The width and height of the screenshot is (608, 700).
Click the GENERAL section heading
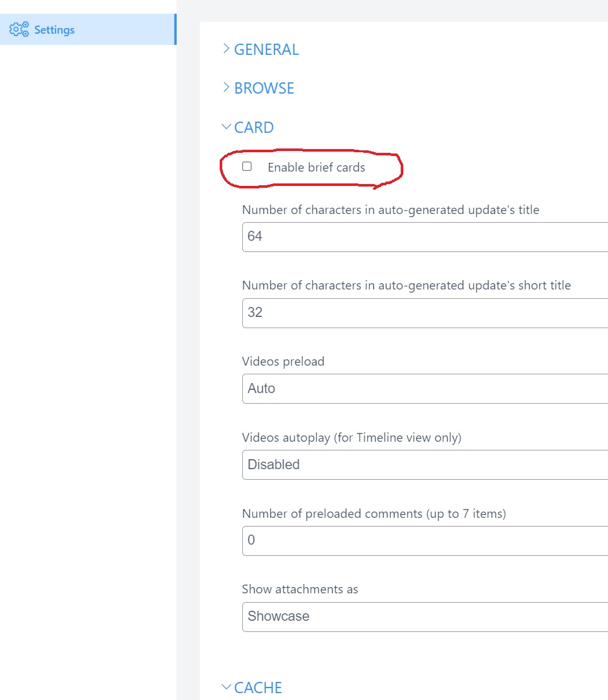tap(267, 50)
